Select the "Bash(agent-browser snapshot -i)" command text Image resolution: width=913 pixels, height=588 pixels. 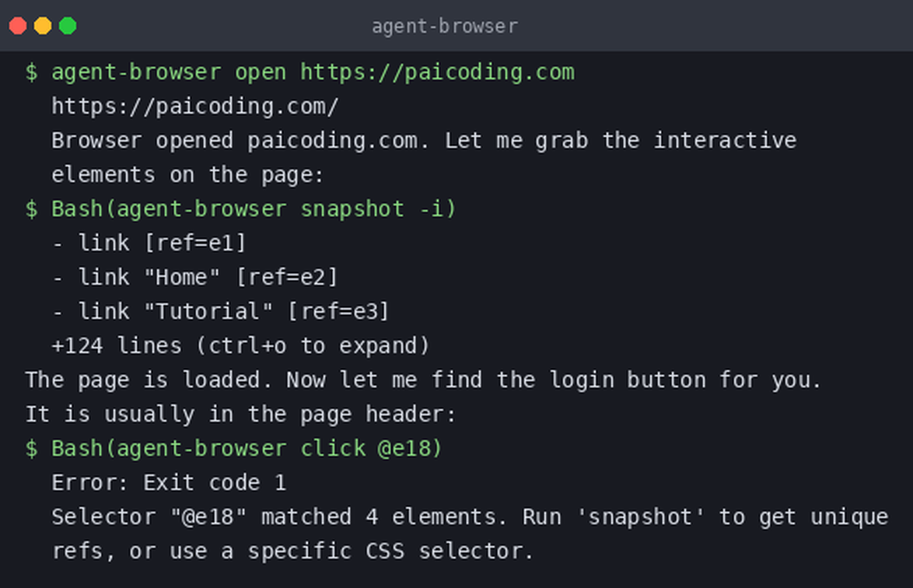pos(254,209)
